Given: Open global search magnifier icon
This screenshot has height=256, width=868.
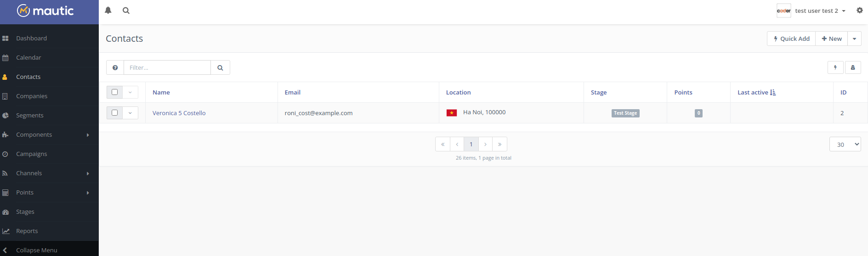Looking at the screenshot, I should pos(126,11).
